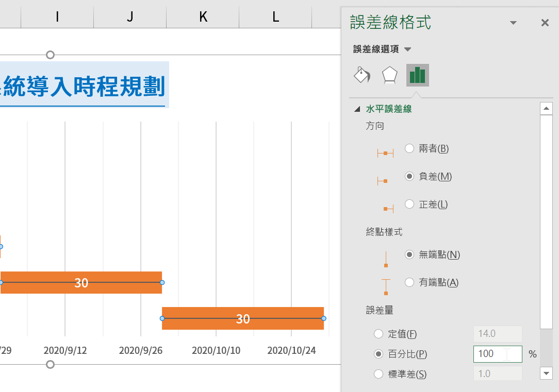Screen dimensions: 559x392
Task: Select the 負差(M) direction radio button
Action: [x=409, y=176]
